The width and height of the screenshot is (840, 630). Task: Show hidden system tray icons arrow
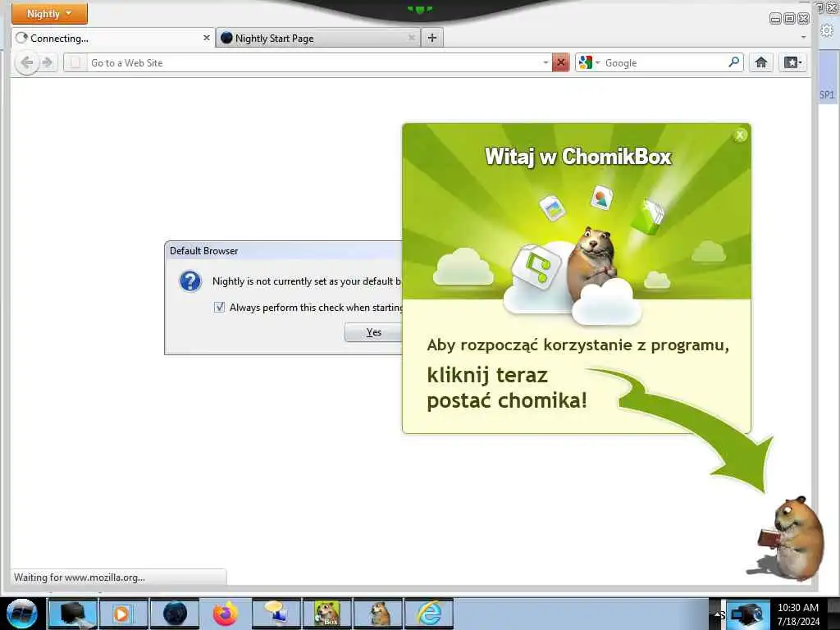pyautogui.click(x=718, y=614)
